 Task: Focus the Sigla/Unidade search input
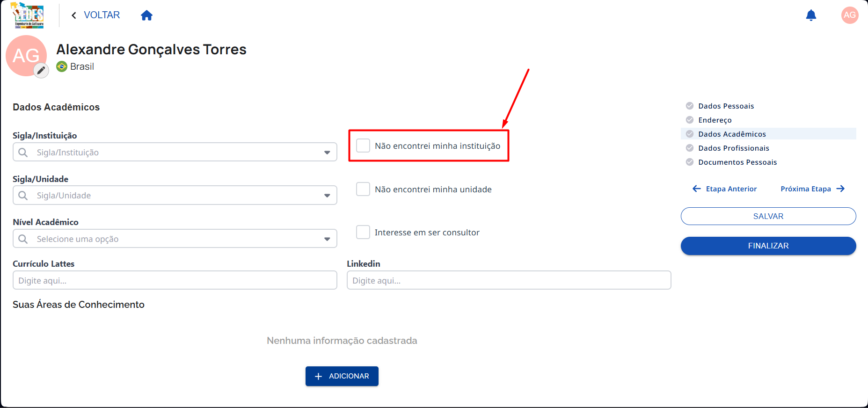pos(175,195)
